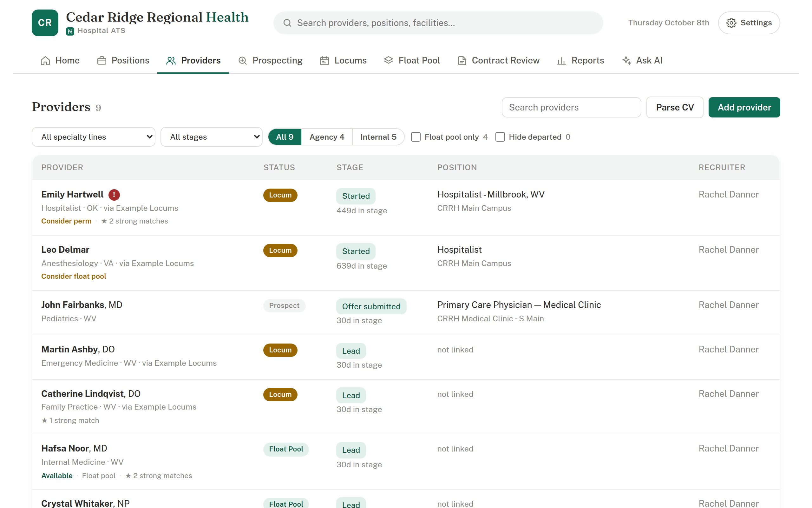The width and height of the screenshot is (812, 508).
Task: Click the star icon next to 2 strong matches for Emily Hartwell
Action: click(104, 221)
